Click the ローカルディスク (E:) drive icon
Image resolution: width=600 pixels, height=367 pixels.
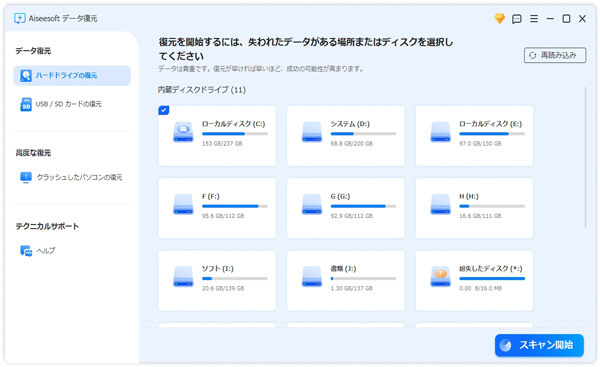pos(440,132)
